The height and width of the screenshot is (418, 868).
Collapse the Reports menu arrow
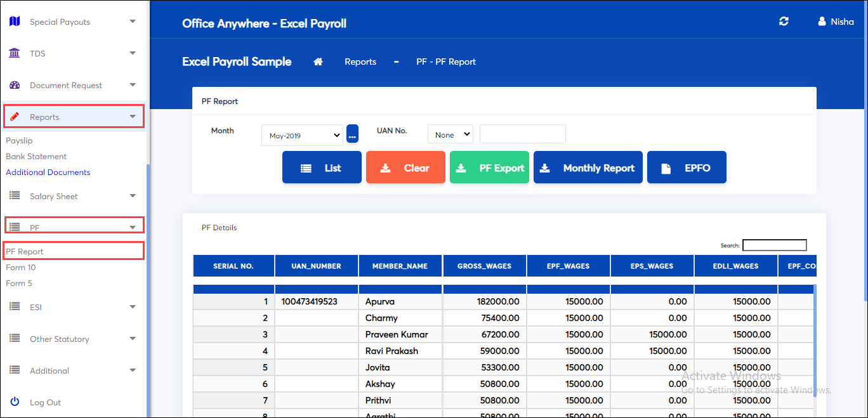coord(133,117)
